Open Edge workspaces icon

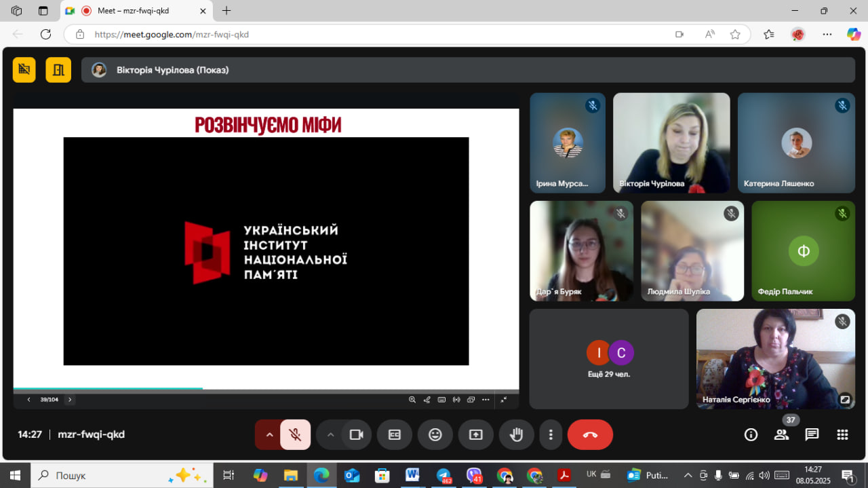(16, 11)
